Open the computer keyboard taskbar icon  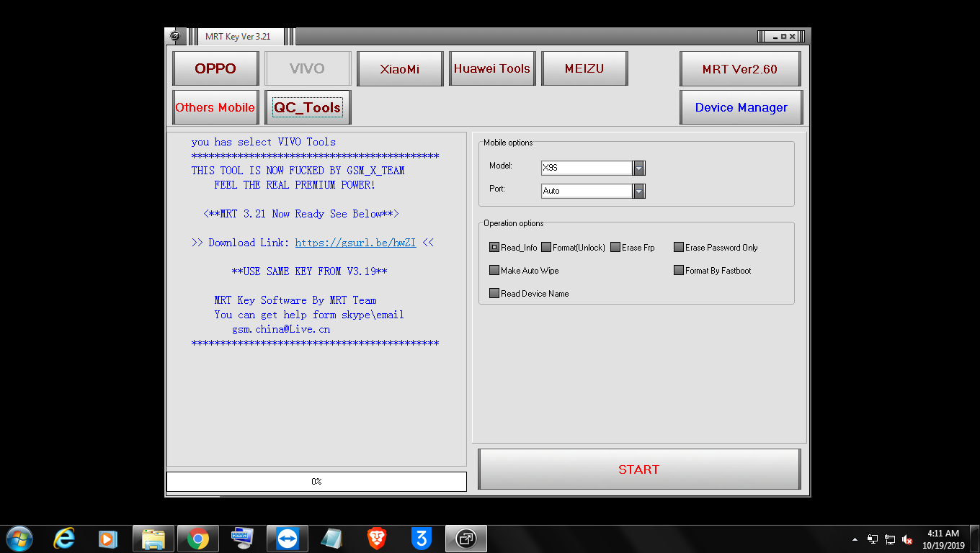(x=242, y=539)
